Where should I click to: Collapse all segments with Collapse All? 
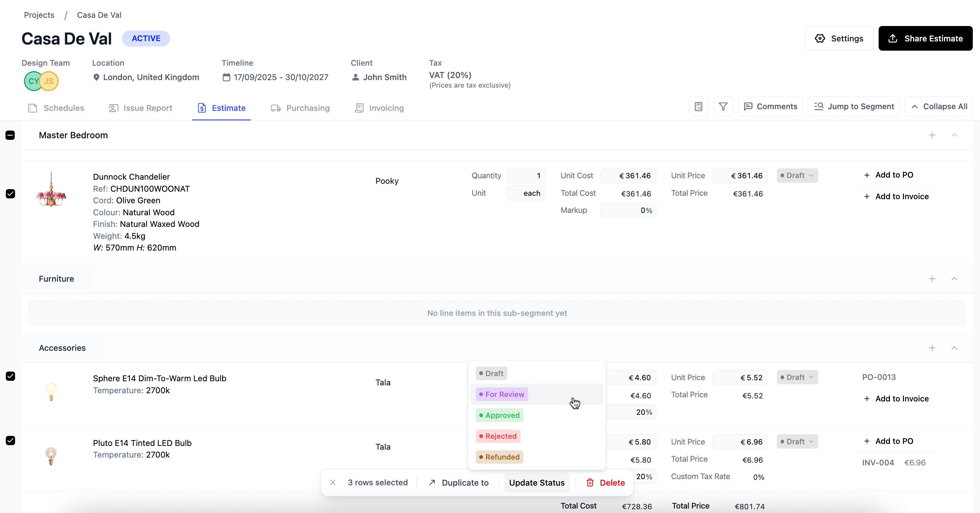(939, 107)
